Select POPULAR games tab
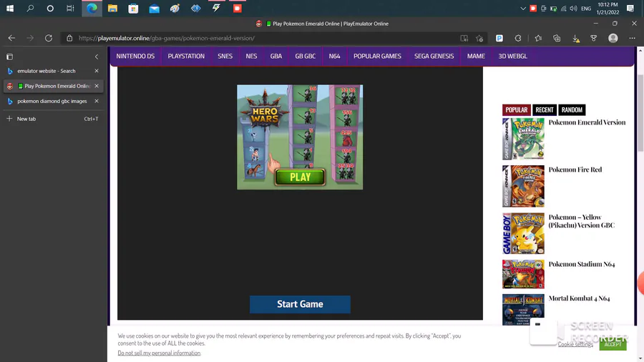The height and width of the screenshot is (362, 644). coord(516,110)
